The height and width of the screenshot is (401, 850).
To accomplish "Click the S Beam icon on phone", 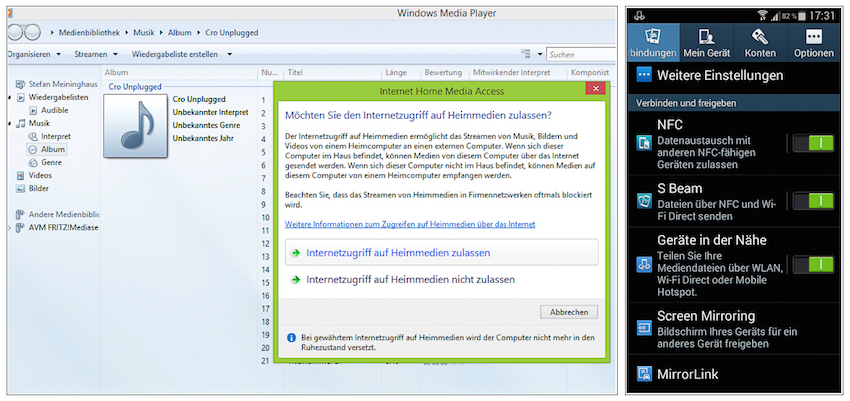I will pyautogui.click(x=644, y=200).
